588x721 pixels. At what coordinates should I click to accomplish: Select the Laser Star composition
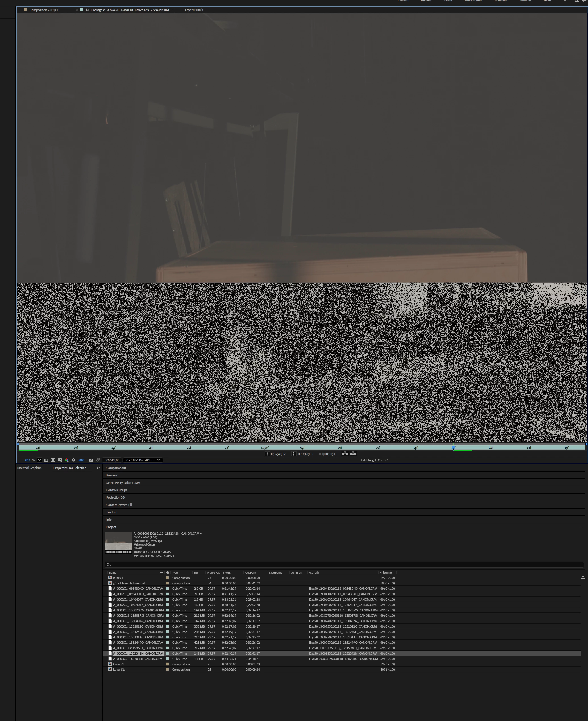click(x=120, y=670)
